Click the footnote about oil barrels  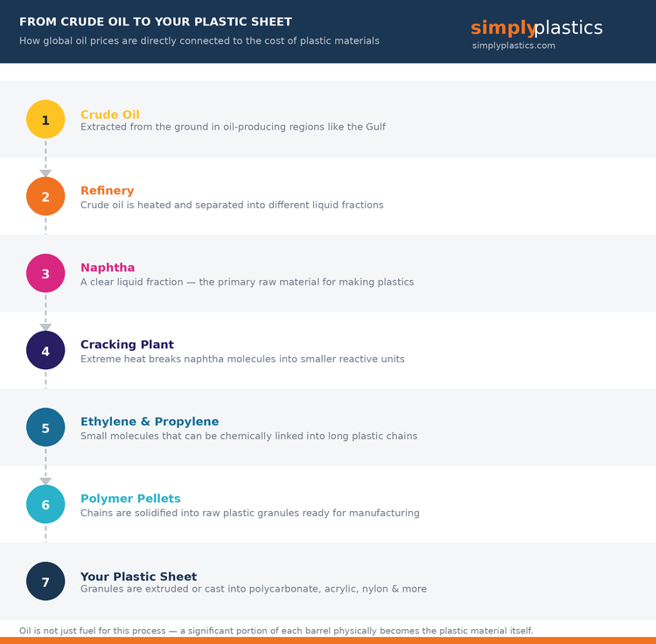276,631
